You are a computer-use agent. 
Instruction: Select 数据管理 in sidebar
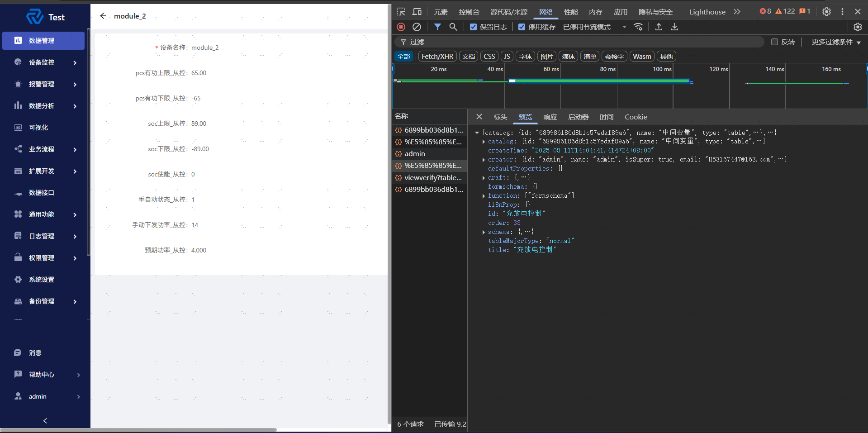(x=43, y=41)
